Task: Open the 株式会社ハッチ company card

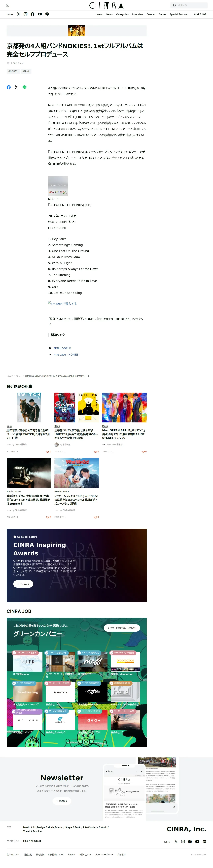Action: [x=61, y=694]
